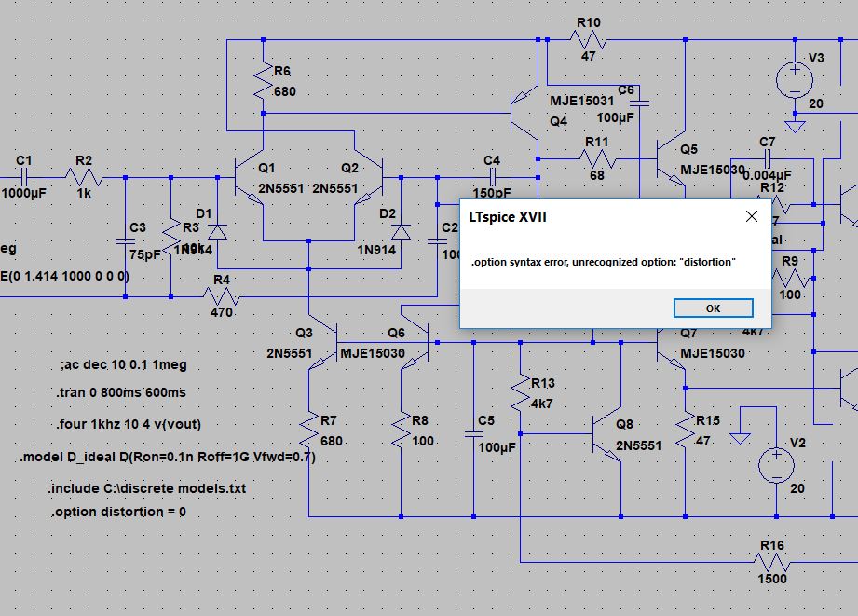
Task: Click the D1 diode label
Action: coord(204,213)
